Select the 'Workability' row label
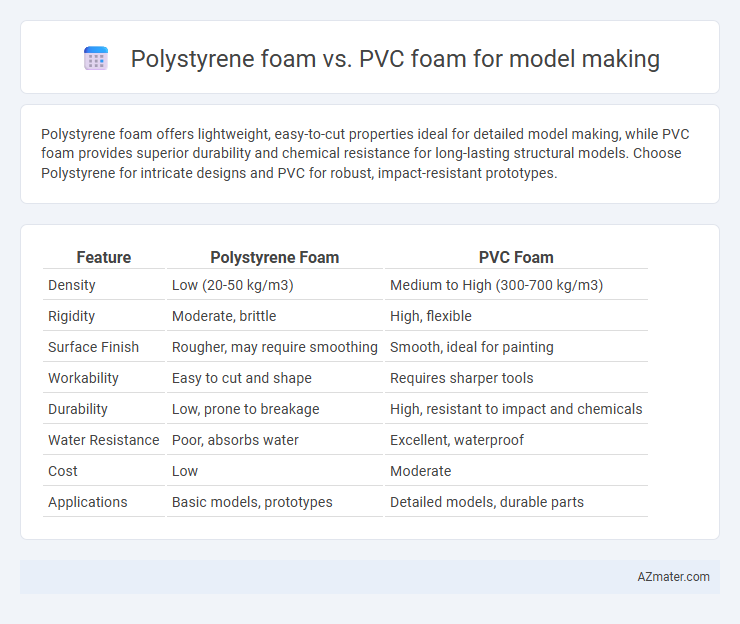The width and height of the screenshot is (740, 624). tap(83, 378)
